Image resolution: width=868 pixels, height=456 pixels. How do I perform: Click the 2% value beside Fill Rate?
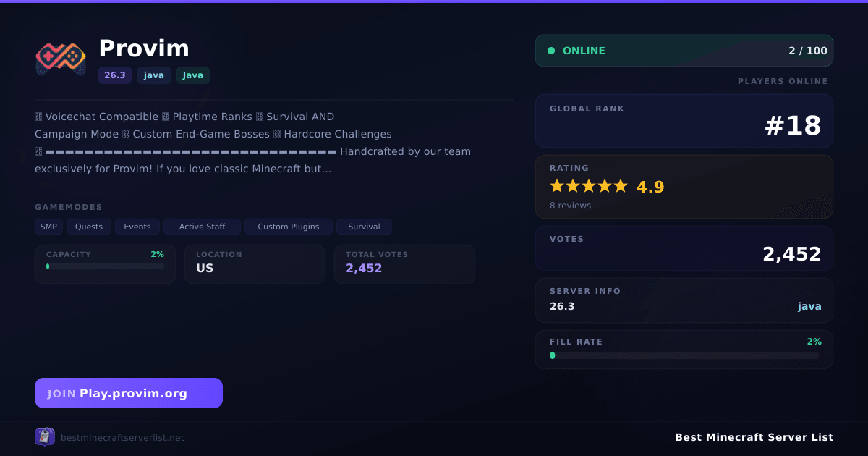[x=814, y=342]
